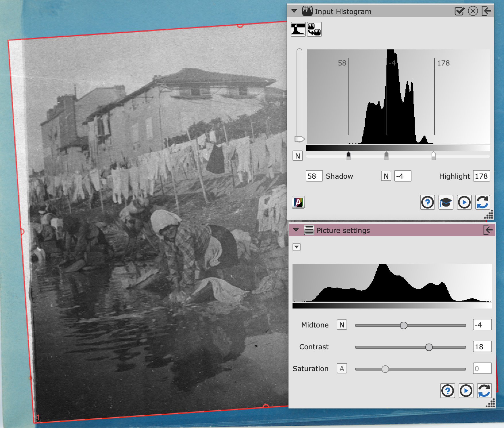Toggle the N button left of shadow slider
The width and height of the screenshot is (504, 428).
point(297,156)
